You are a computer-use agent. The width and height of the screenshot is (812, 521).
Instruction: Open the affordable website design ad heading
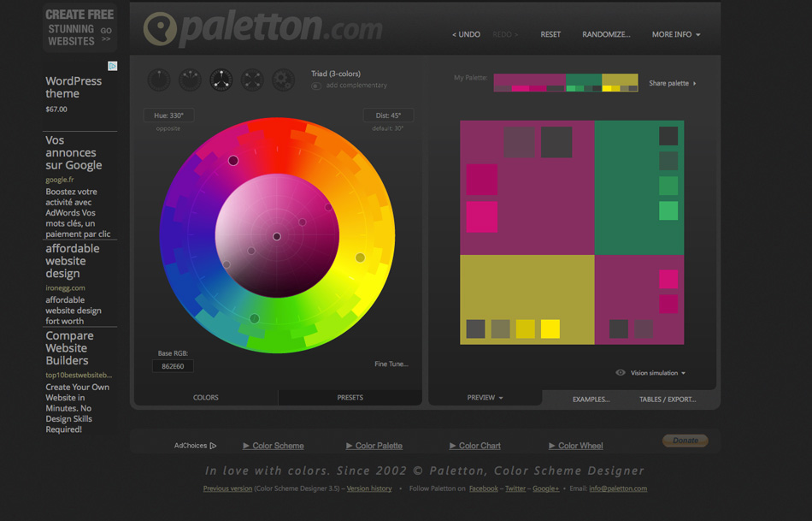(73, 261)
